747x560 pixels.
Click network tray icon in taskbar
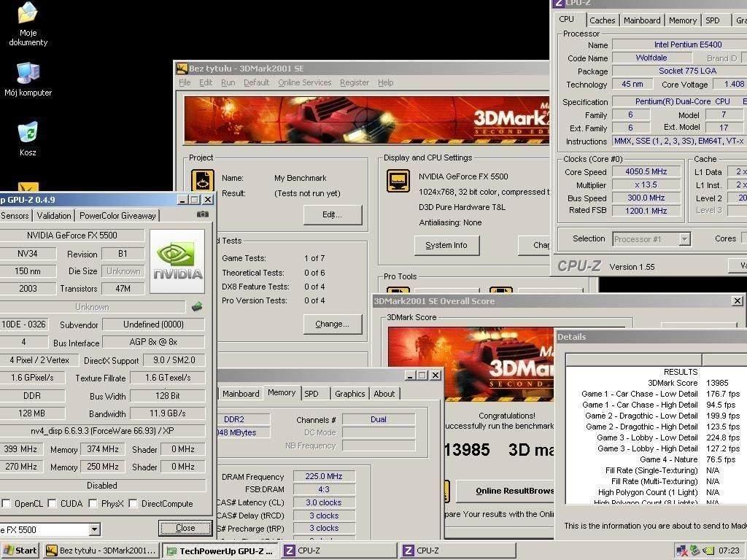pos(682,551)
